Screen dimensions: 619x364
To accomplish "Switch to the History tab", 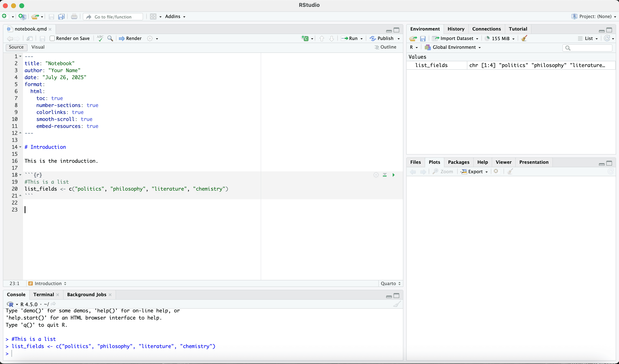I will (x=456, y=29).
